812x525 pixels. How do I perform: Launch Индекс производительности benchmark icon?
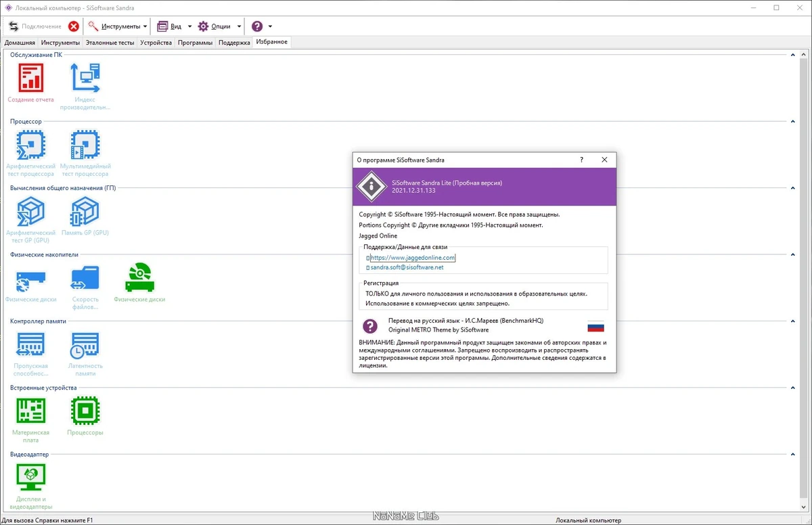click(x=85, y=78)
